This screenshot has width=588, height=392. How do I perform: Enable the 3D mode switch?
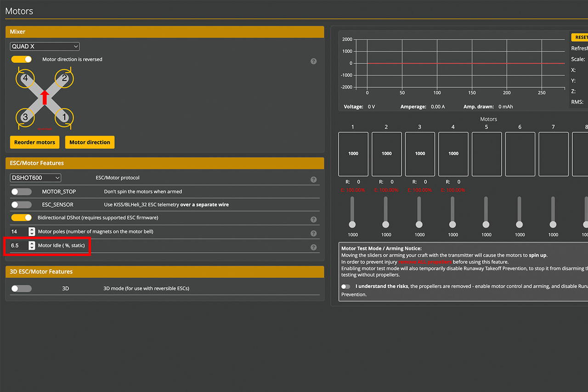click(22, 289)
